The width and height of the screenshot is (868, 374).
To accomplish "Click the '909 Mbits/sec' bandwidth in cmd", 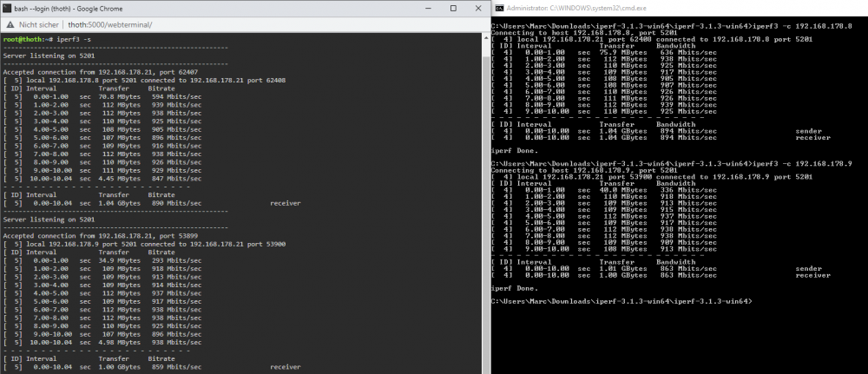I will pos(688,242).
